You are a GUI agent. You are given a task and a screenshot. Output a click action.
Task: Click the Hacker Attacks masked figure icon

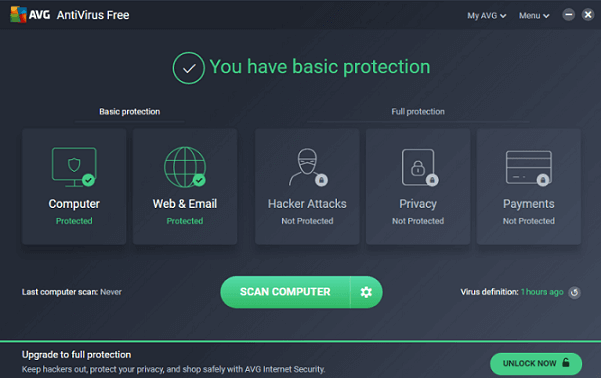[x=308, y=167]
